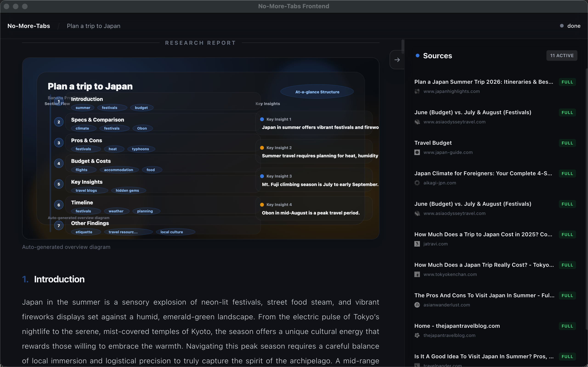The height and width of the screenshot is (367, 588).
Task: Click the aikagi-jpn.com favicon icon
Action: point(417,183)
